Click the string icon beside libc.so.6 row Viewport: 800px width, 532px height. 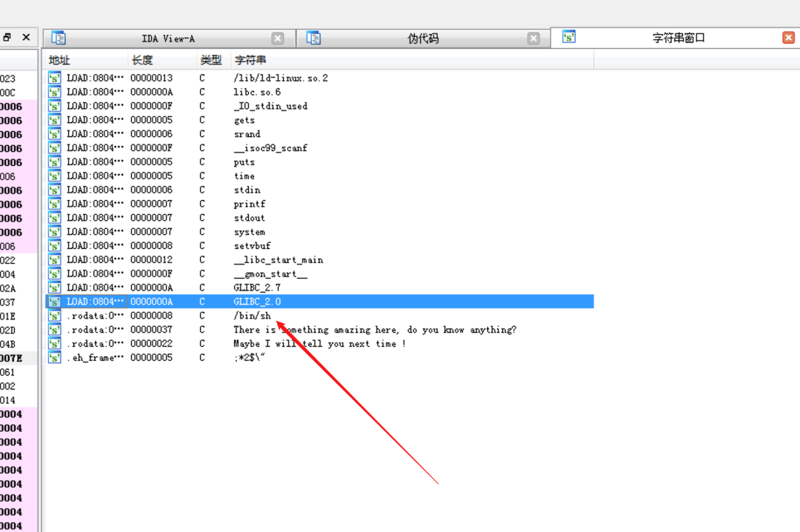(x=54, y=92)
